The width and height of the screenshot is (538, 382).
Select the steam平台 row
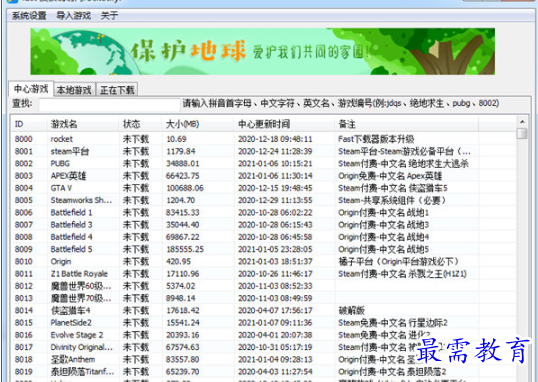tap(264, 151)
